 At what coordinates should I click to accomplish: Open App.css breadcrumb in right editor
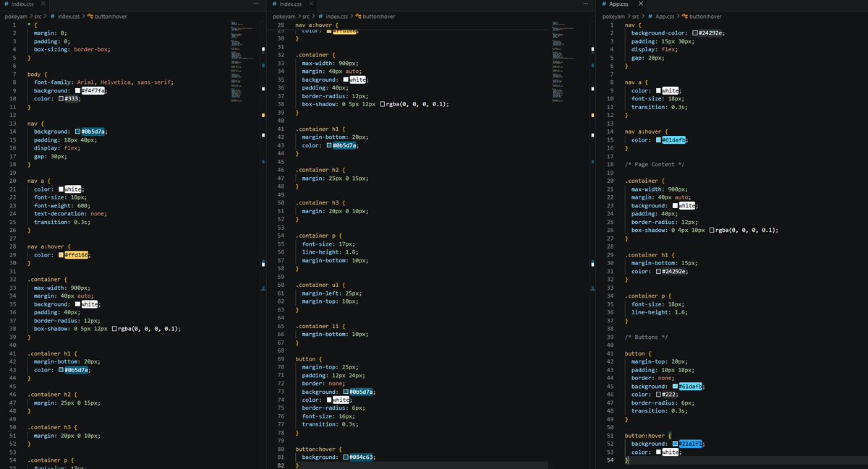pyautogui.click(x=665, y=15)
